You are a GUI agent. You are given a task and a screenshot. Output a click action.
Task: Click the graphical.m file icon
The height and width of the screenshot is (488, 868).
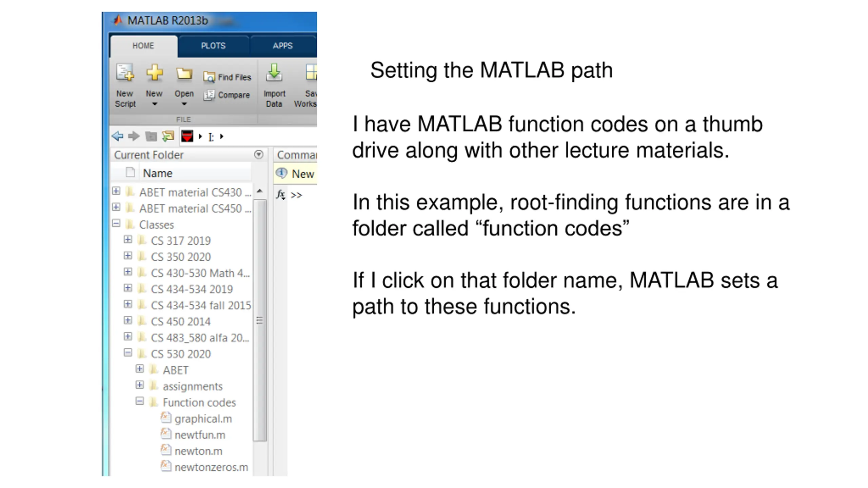tap(165, 418)
